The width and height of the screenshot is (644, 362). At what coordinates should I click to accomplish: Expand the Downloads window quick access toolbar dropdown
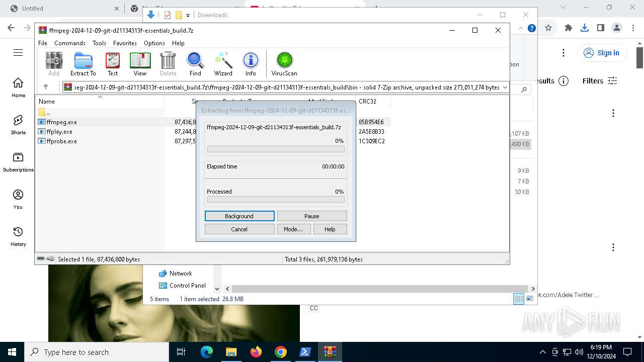(188, 15)
